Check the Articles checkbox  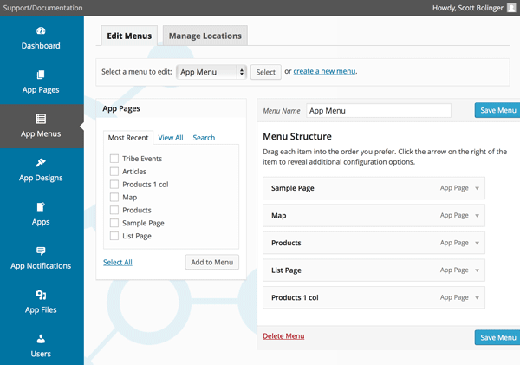[x=114, y=171]
